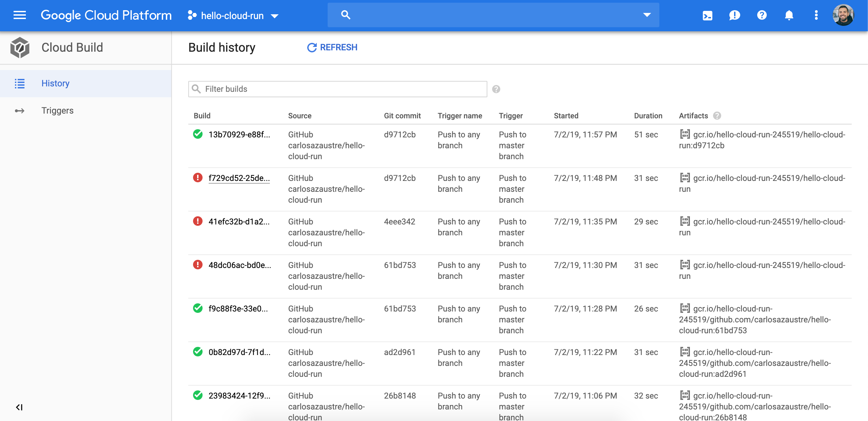Click Git commit 26b8148
Image resolution: width=868 pixels, height=421 pixels.
400,396
